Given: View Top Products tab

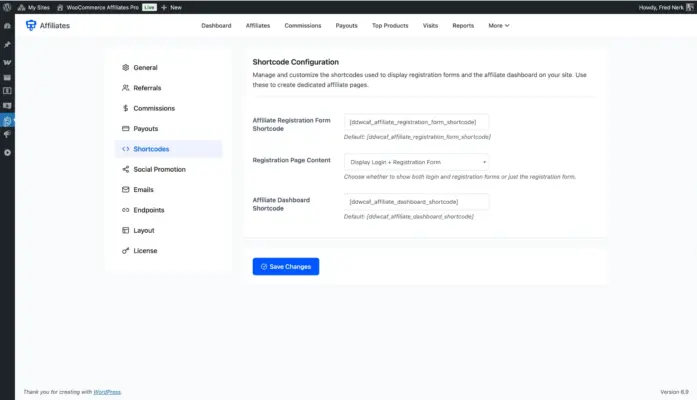Looking at the screenshot, I should (x=390, y=26).
